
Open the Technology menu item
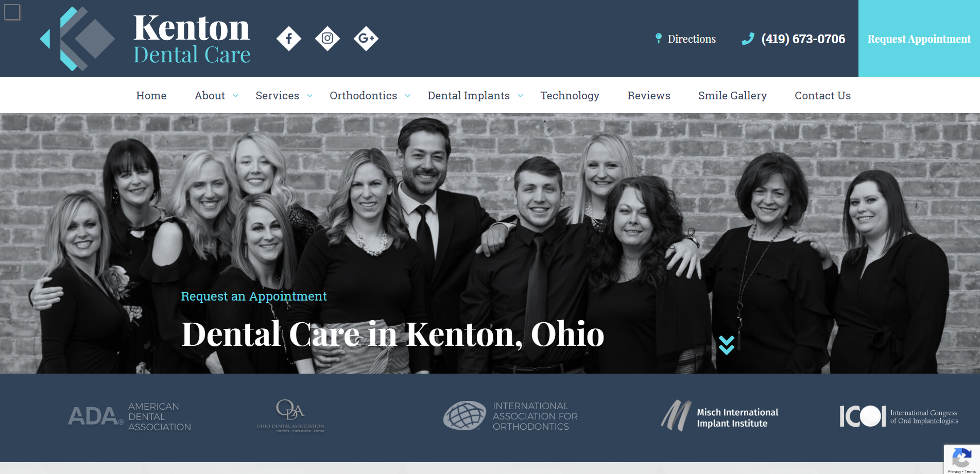[570, 96]
